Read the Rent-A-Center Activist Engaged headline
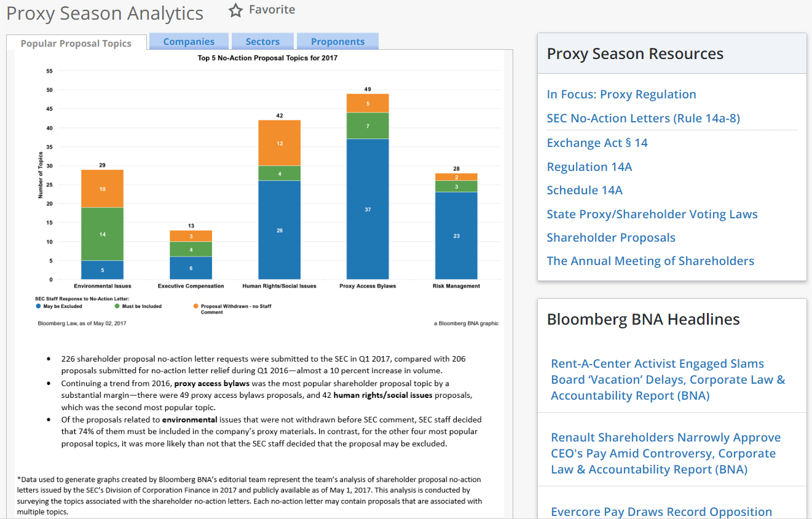Screen dimensions: 812x519 [x=668, y=379]
